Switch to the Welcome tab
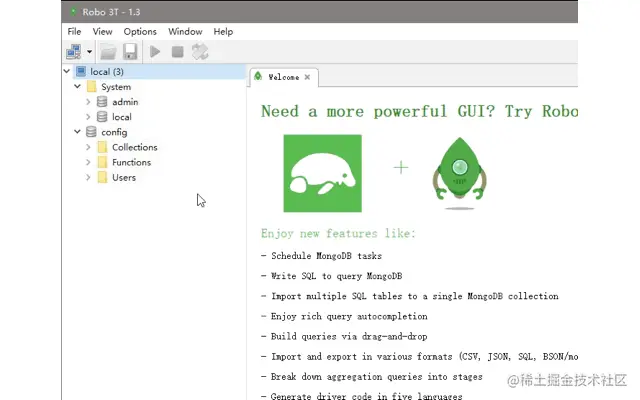640x400 pixels. point(284,77)
